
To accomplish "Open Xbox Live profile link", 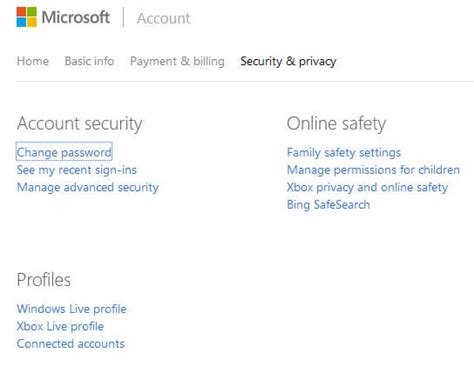I will (60, 326).
